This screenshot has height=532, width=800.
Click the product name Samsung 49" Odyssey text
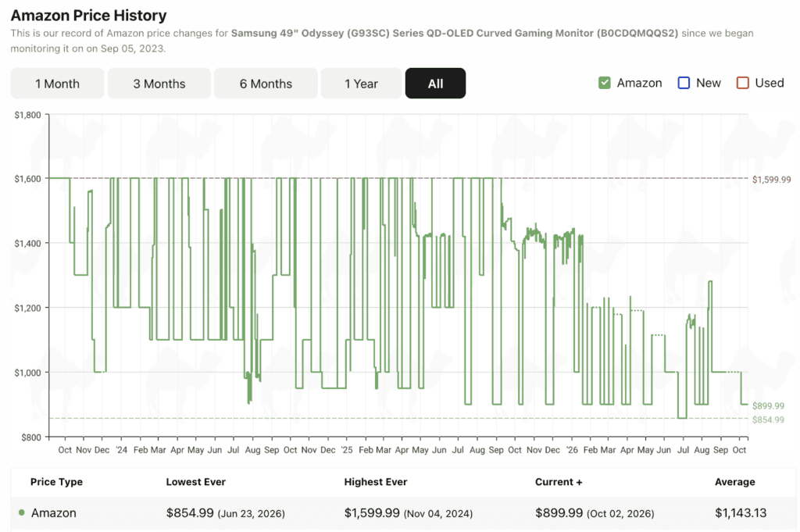pos(455,33)
